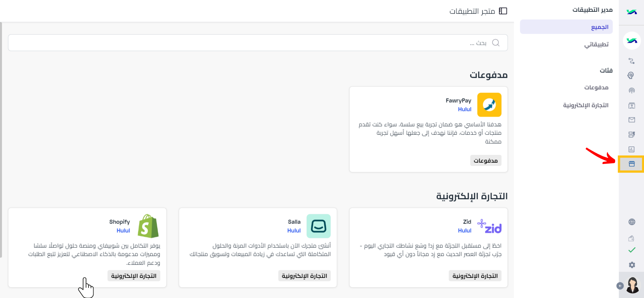Open the wallet icon in sidebar
The image size is (644, 298).
(631, 238)
